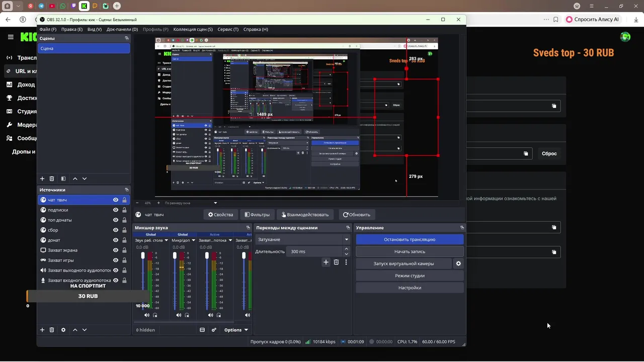The width and height of the screenshot is (644, 362).
Task: Hide the чат твич source
Action: pyautogui.click(x=116, y=200)
